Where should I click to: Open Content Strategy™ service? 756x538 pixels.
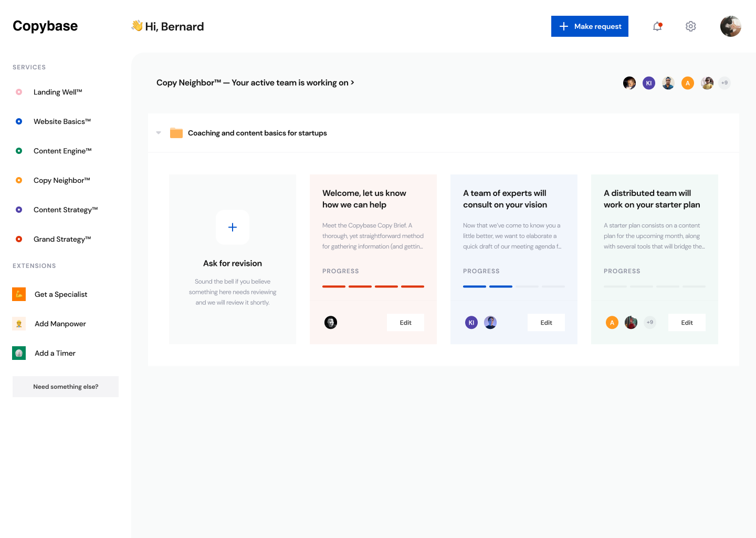click(x=66, y=210)
